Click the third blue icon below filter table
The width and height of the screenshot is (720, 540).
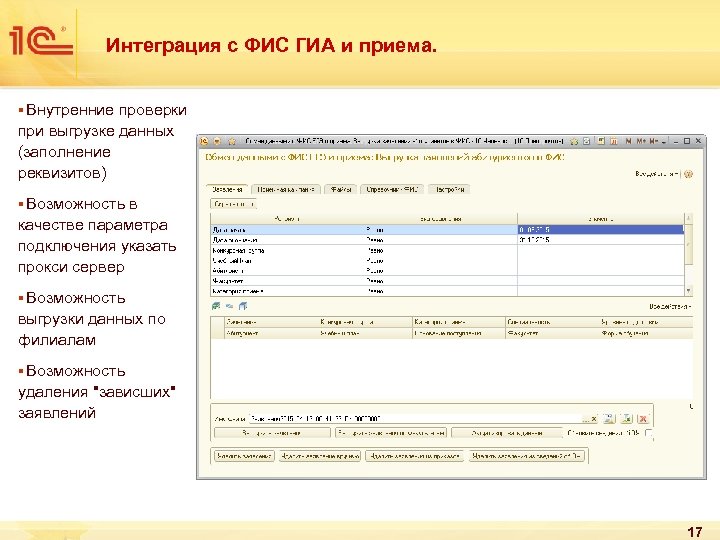[243, 306]
